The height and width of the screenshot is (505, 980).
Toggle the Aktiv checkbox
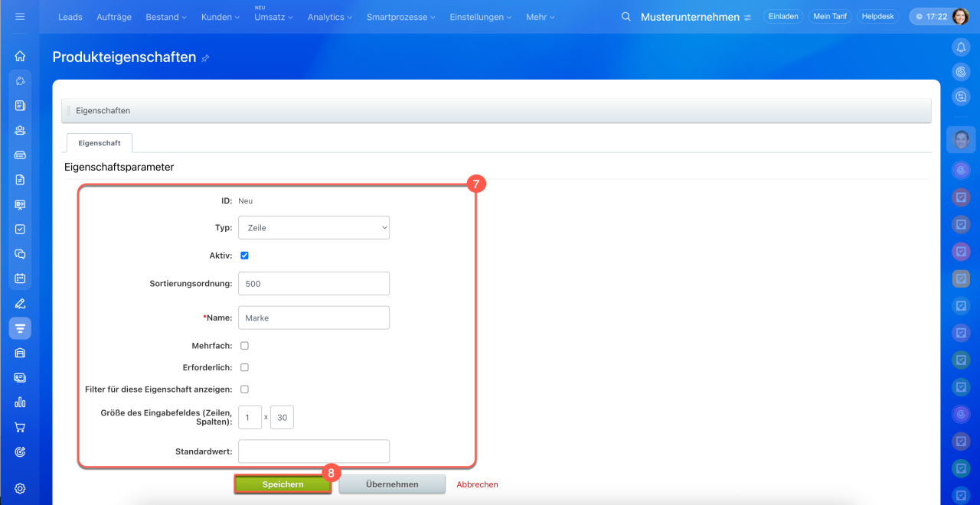point(244,256)
